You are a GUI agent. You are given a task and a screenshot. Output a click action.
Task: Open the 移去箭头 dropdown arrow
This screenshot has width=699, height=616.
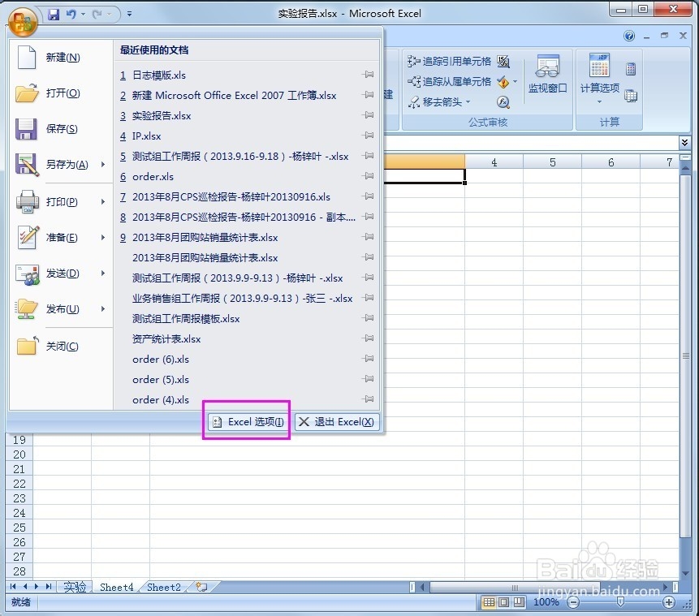pyautogui.click(x=468, y=102)
